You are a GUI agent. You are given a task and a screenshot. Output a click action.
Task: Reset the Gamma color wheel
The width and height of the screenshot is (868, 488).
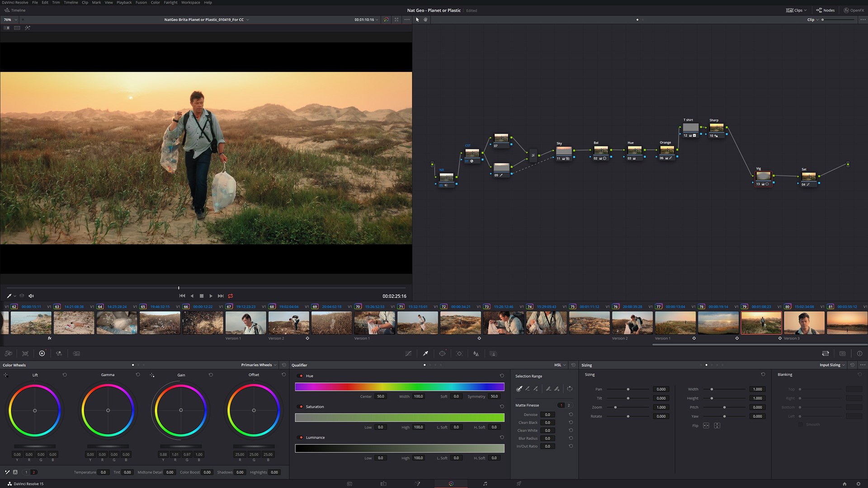point(138,375)
